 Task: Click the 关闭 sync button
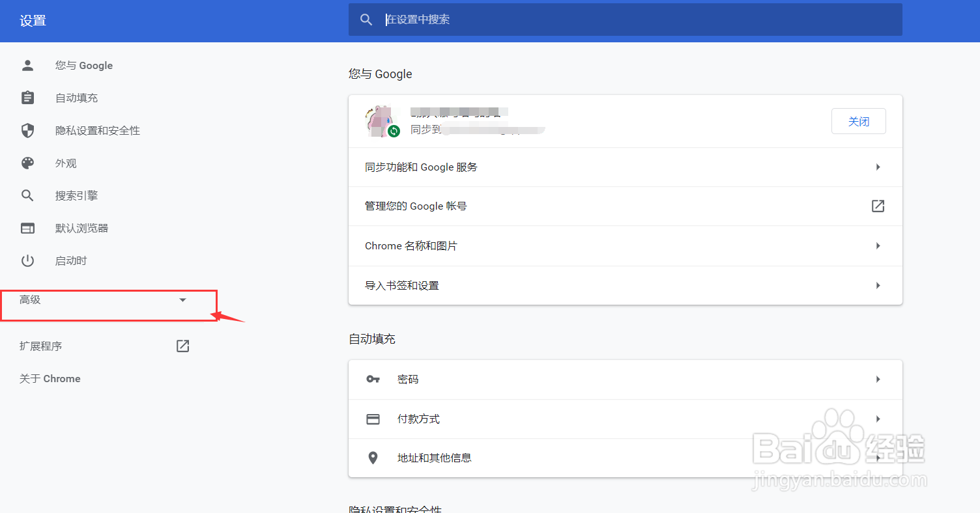click(859, 121)
